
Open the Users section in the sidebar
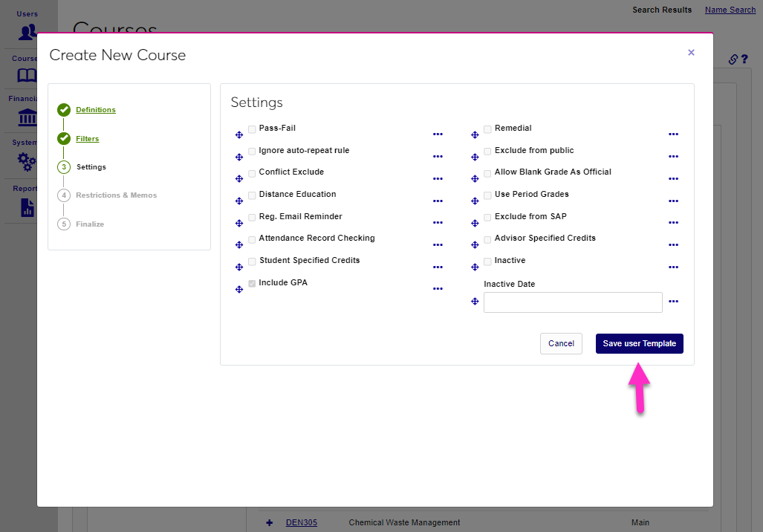click(x=26, y=31)
